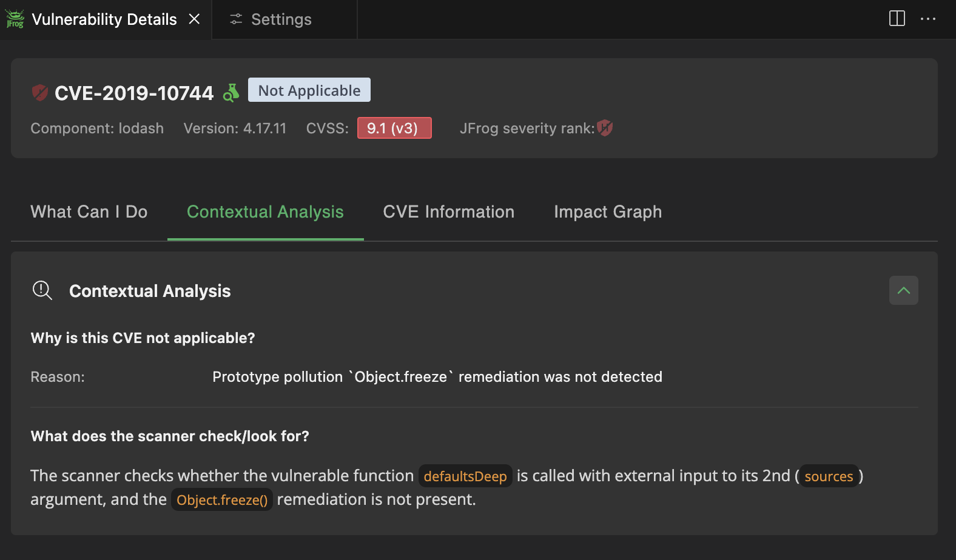Click the Object.freeze() code label

pos(222,500)
